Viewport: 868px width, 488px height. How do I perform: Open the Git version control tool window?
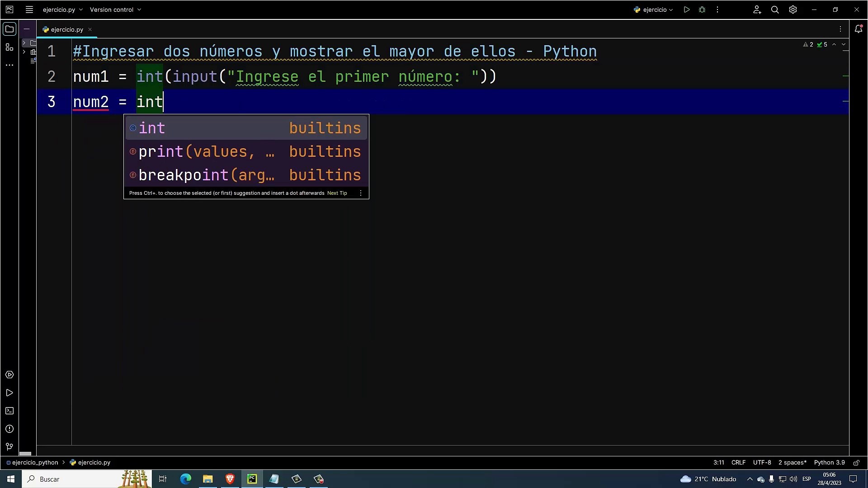(x=9, y=447)
